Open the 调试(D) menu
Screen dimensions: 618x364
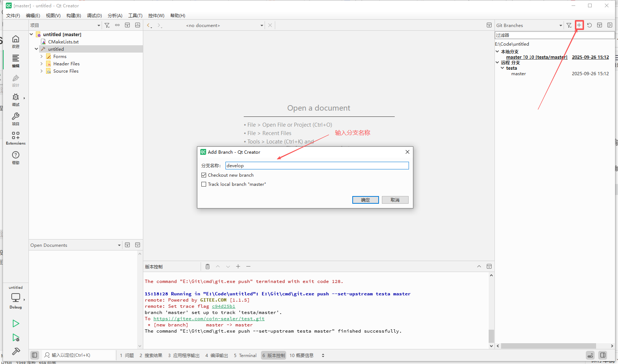[x=94, y=15]
